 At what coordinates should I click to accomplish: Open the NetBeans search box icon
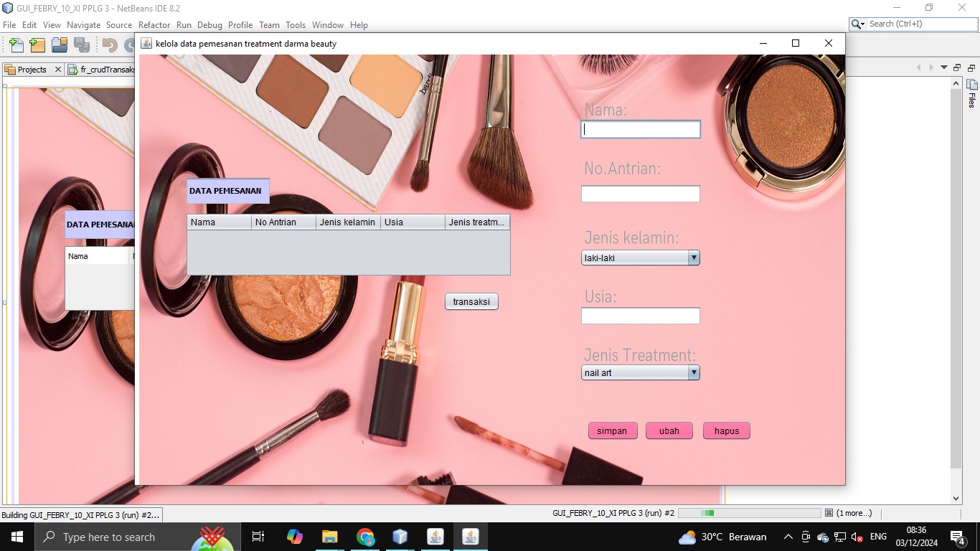[x=856, y=24]
